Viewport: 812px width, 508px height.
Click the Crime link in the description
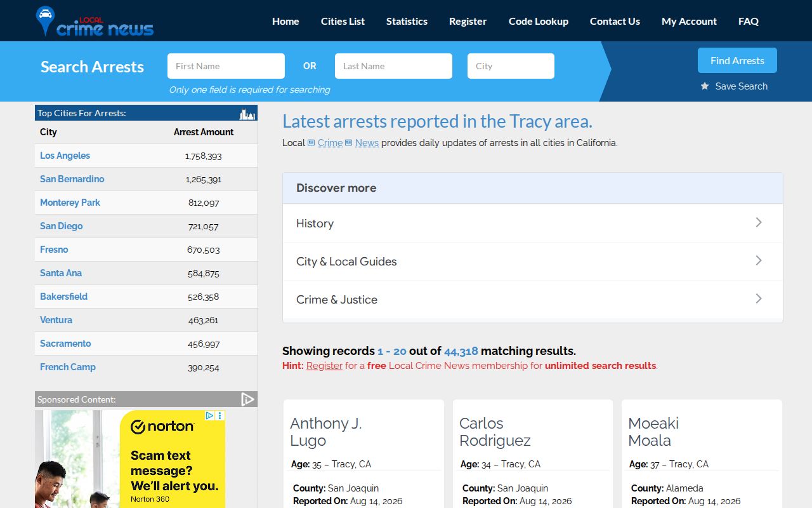tap(330, 143)
